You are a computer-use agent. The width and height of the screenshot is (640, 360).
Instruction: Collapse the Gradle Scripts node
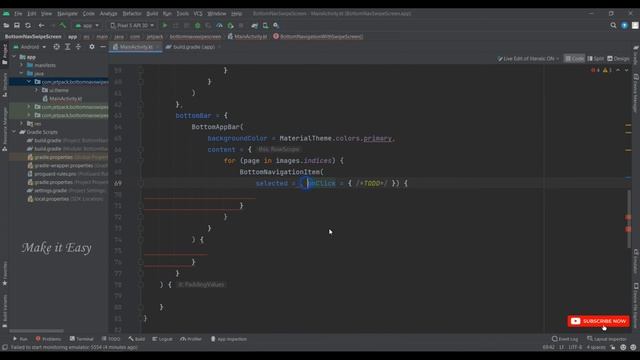tap(14, 132)
